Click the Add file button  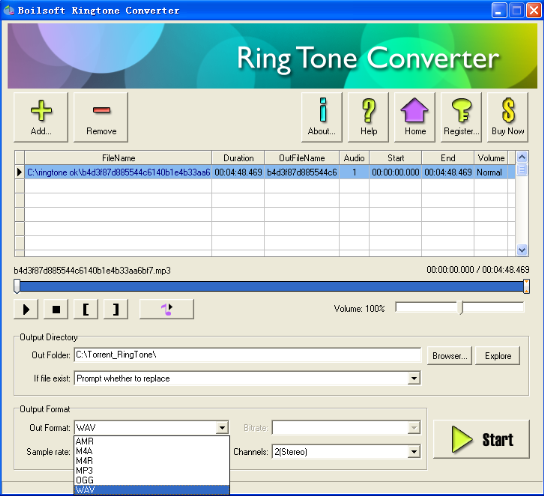coord(41,117)
